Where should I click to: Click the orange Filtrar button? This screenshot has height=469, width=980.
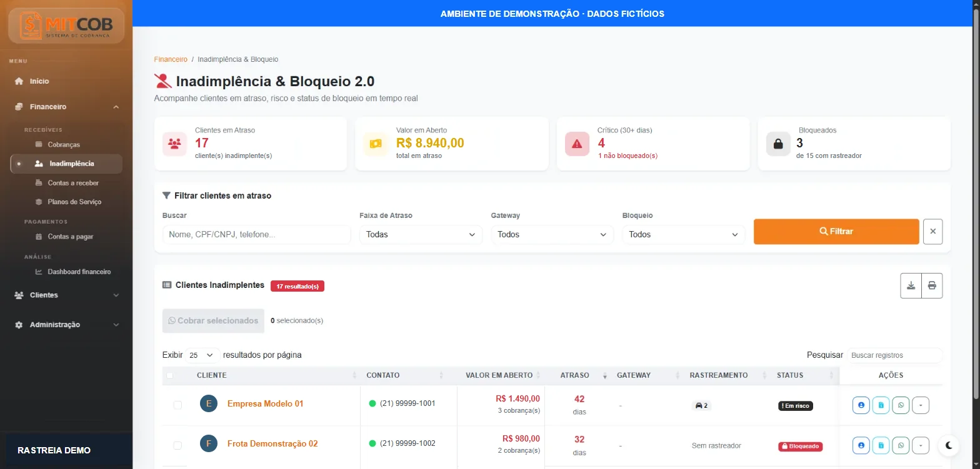point(836,231)
